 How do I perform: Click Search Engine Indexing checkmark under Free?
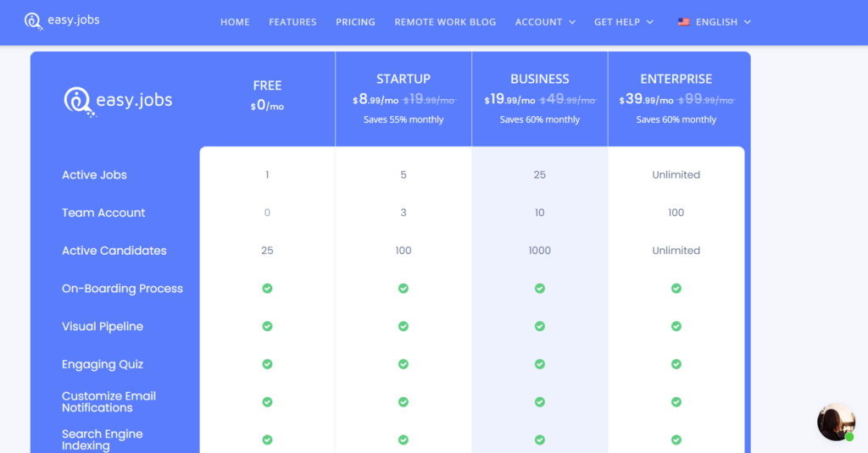(267, 439)
